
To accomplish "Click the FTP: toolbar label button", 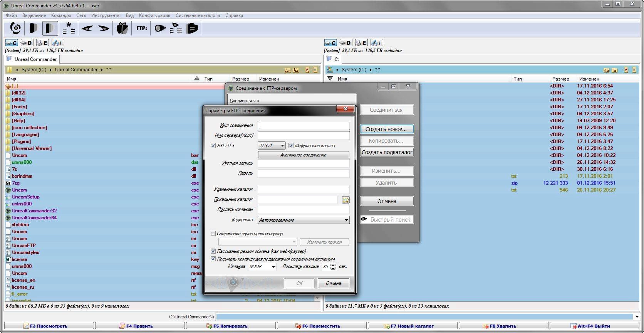I will point(141,28).
